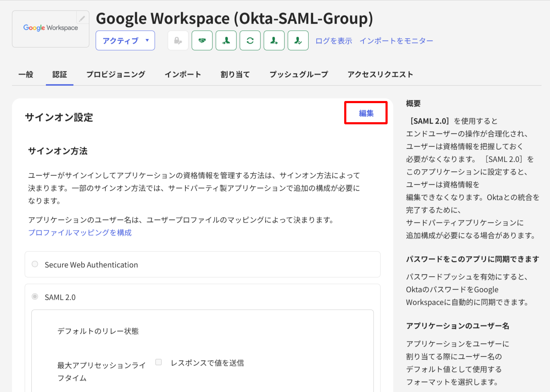Screen dimensions: 550x392
Task: Go to the インポート tab
Action: point(183,75)
